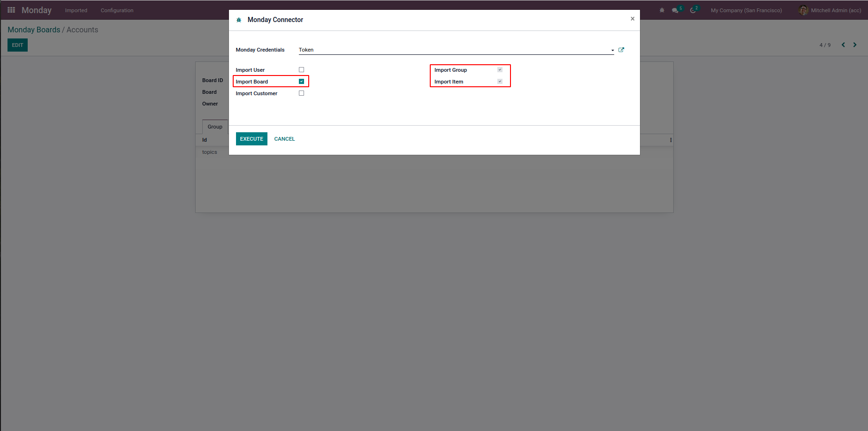Open the activities clock icon
The image size is (868, 431).
point(693,10)
